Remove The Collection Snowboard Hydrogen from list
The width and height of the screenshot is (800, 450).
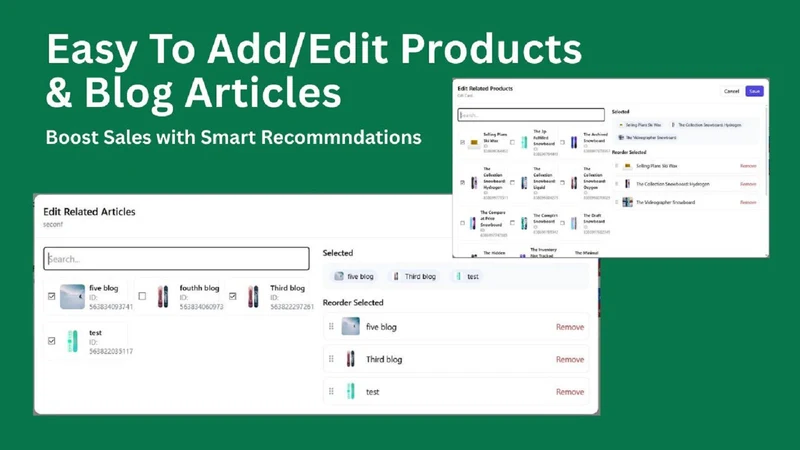(x=748, y=184)
